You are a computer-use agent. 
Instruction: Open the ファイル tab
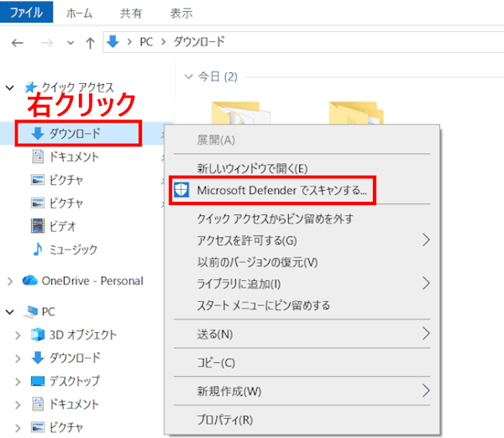(27, 13)
